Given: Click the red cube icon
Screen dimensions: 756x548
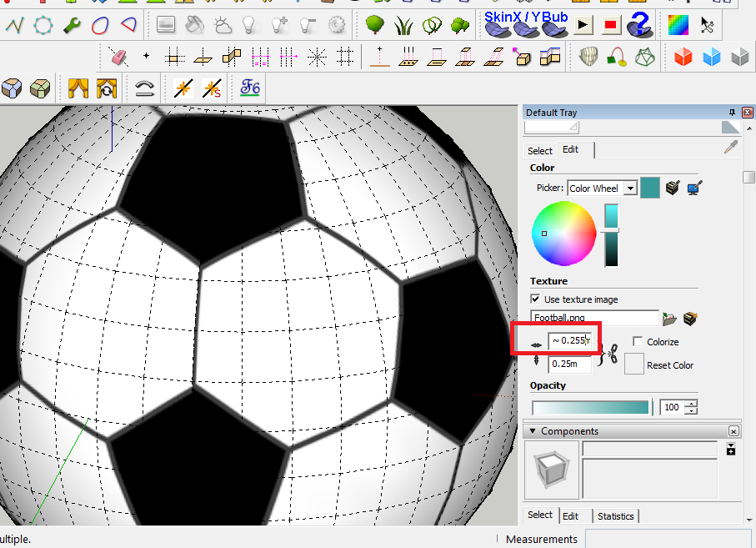Looking at the screenshot, I should pos(683,57).
